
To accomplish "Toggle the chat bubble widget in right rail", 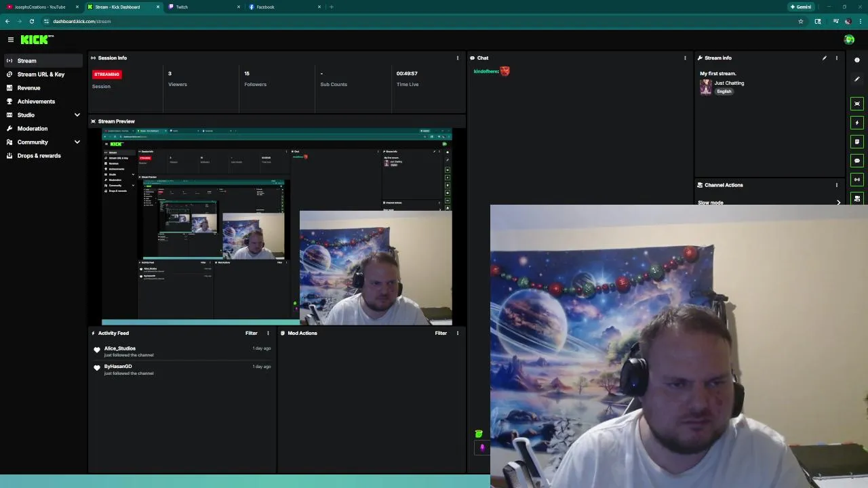I will pos(857,161).
